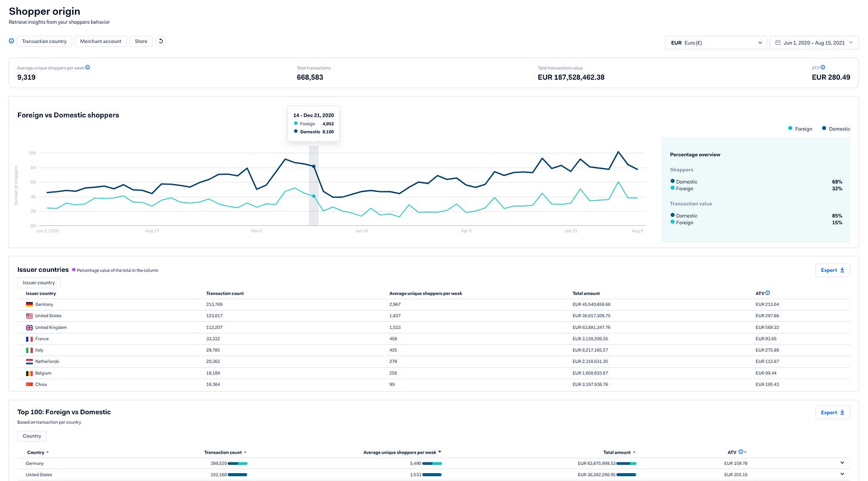Sort Top 100 table by ATV arrow
The image size is (868, 481).
[x=745, y=452]
